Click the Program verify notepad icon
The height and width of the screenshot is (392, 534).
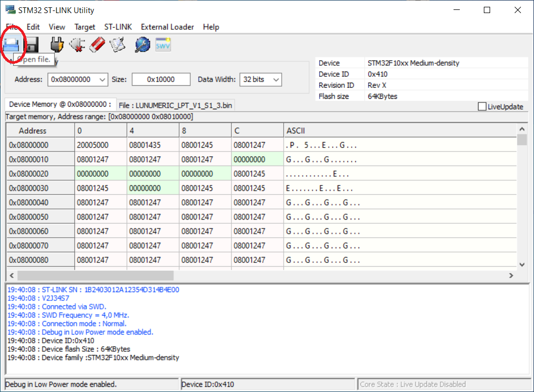tap(118, 45)
